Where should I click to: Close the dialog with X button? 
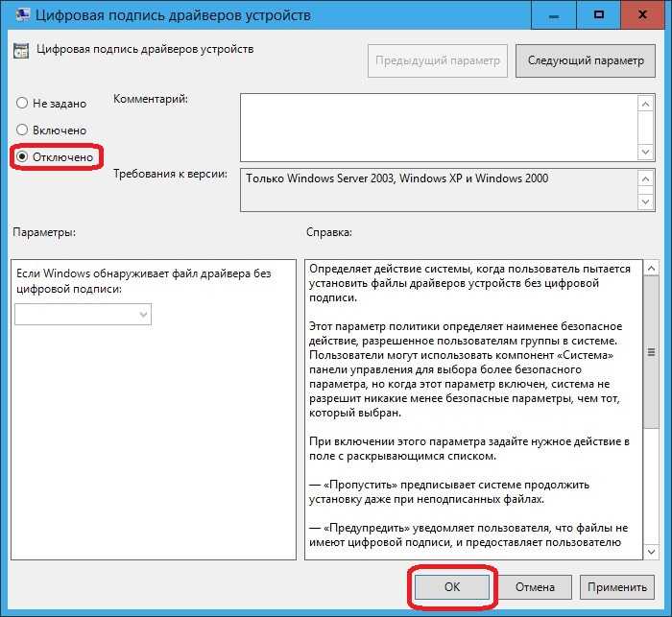pos(642,15)
